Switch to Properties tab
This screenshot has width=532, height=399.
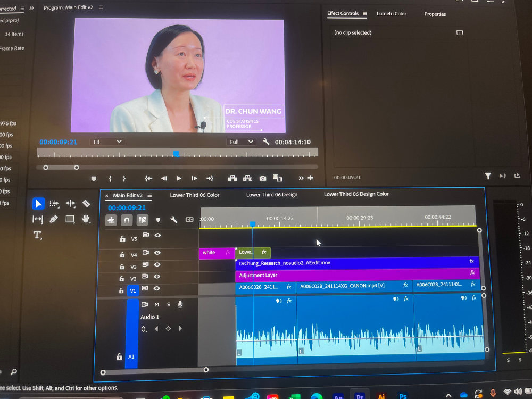point(435,14)
